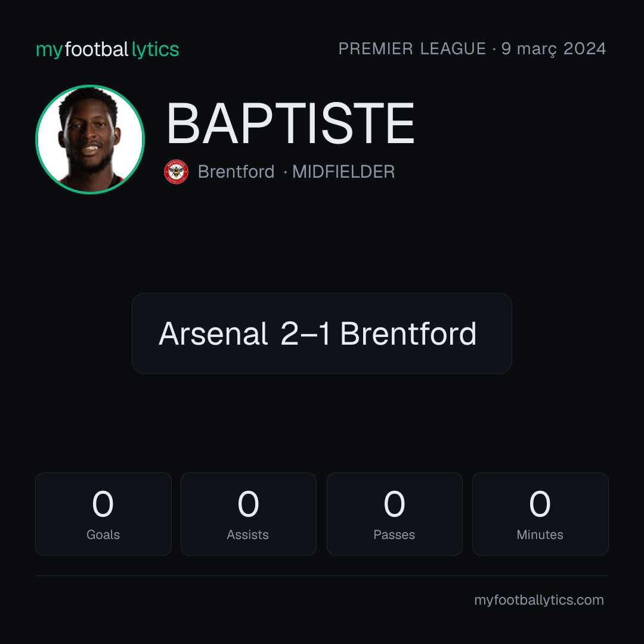
Task: Open the Baptiste player photo
Action: pos(90,139)
